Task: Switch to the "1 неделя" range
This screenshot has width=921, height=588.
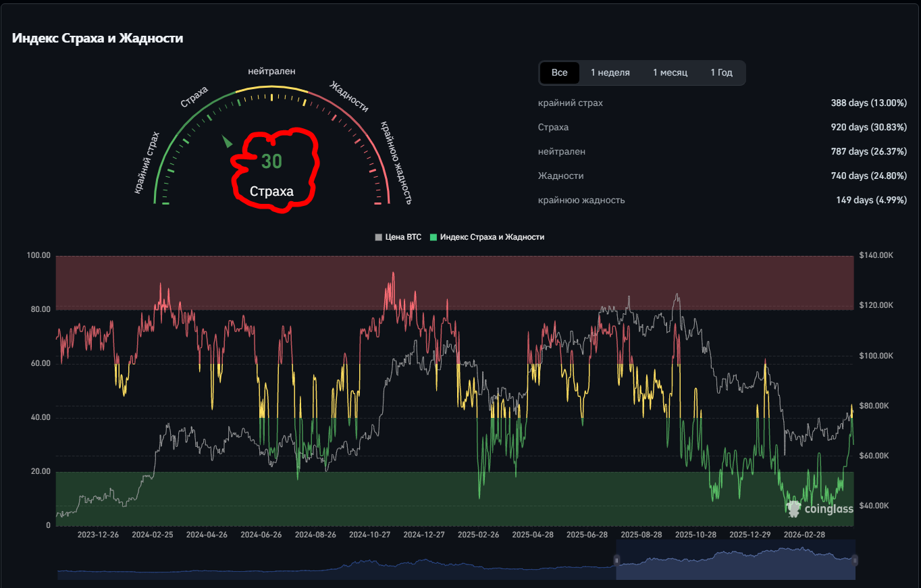Action: pyautogui.click(x=610, y=73)
